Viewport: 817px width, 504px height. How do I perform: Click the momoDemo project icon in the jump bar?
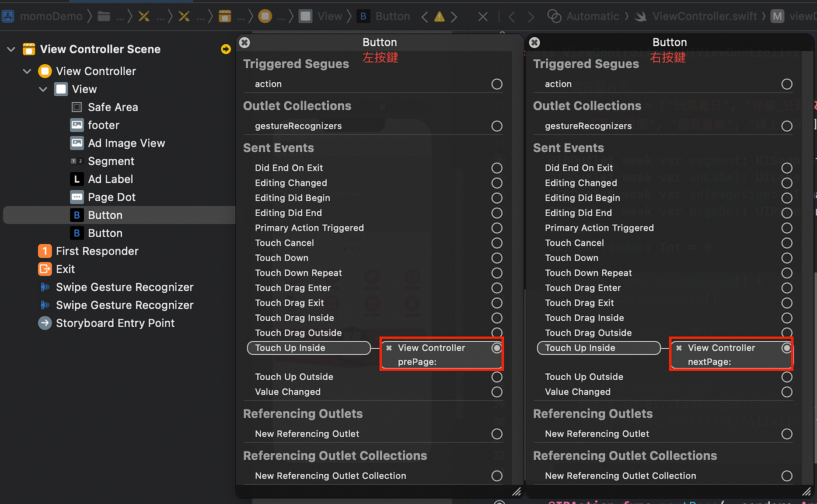coord(8,16)
